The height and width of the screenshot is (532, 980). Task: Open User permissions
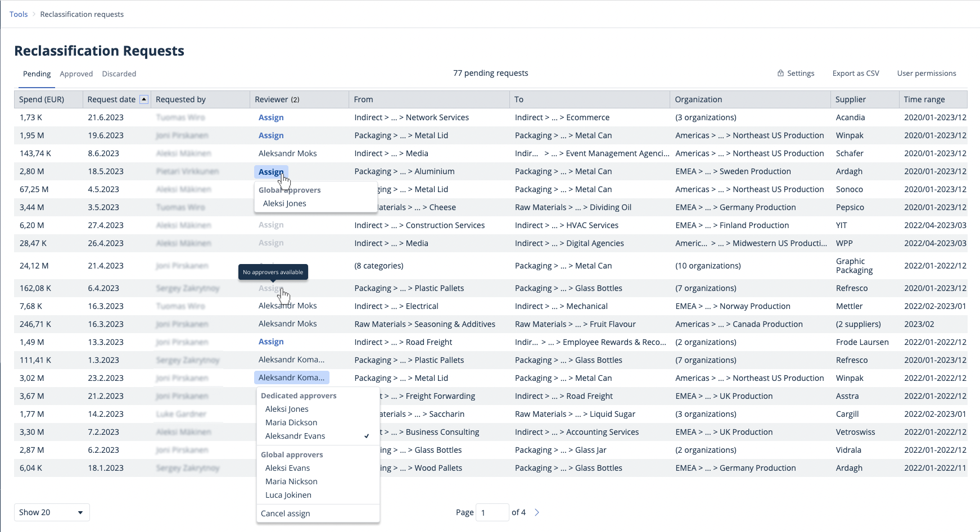(926, 74)
